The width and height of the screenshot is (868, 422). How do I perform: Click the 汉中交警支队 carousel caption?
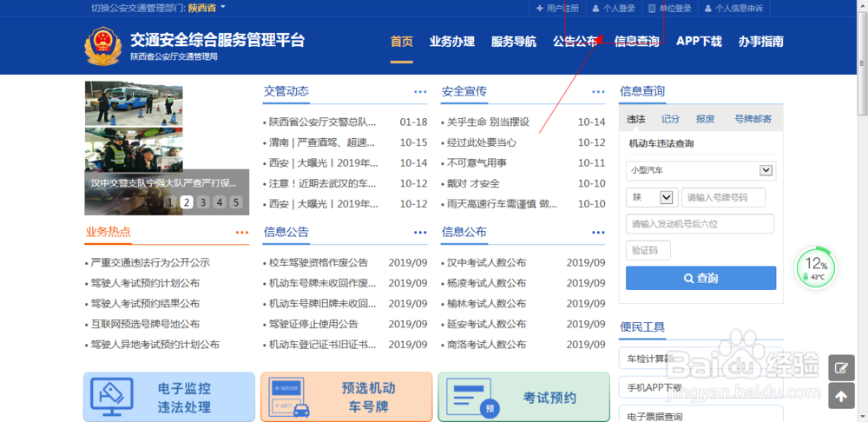point(164,182)
